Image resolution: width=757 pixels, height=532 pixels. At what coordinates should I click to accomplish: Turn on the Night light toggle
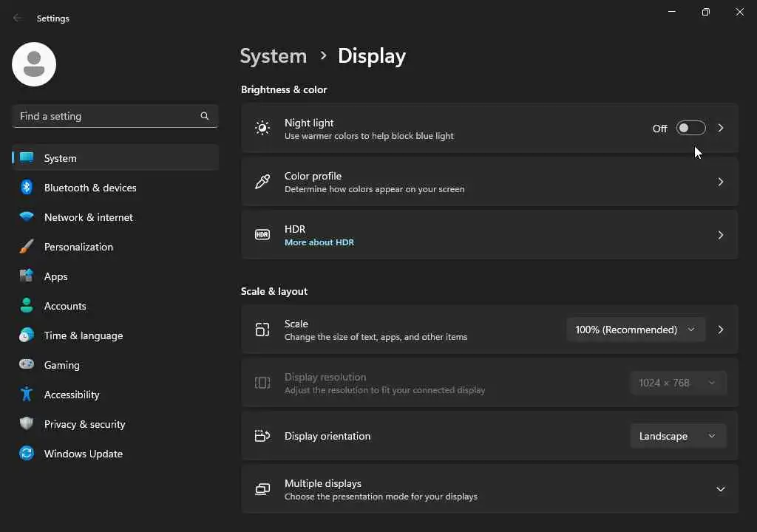point(690,129)
